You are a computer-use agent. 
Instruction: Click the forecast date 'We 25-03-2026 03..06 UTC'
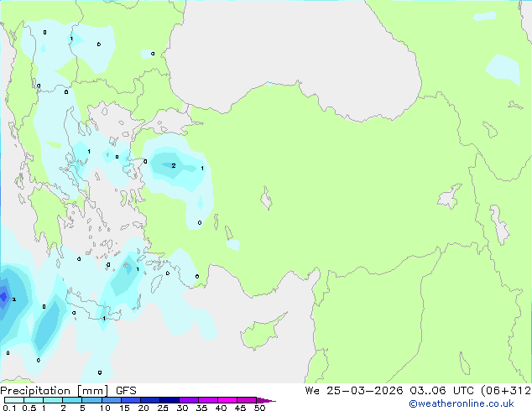click(389, 391)
